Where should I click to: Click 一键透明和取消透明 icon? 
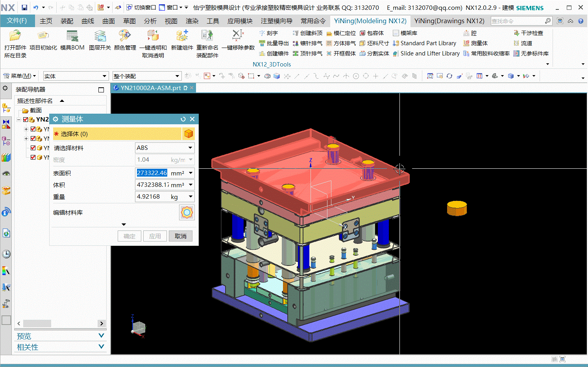click(x=153, y=44)
